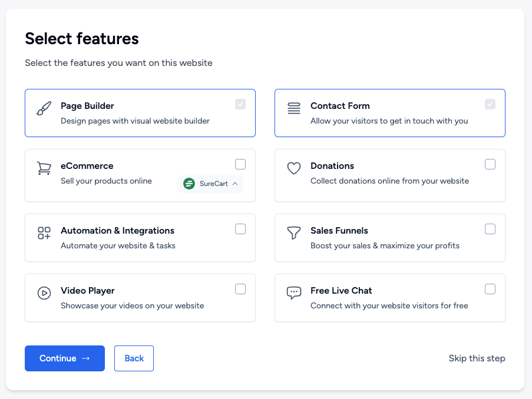Click the Sales Funnels funnel icon
Screen dimensions: 532x399
click(294, 233)
